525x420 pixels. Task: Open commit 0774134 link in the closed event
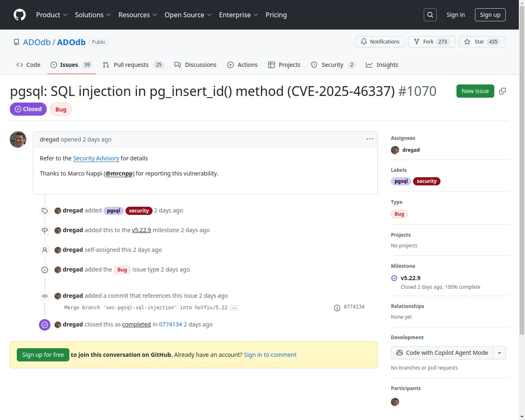pyautogui.click(x=171, y=324)
